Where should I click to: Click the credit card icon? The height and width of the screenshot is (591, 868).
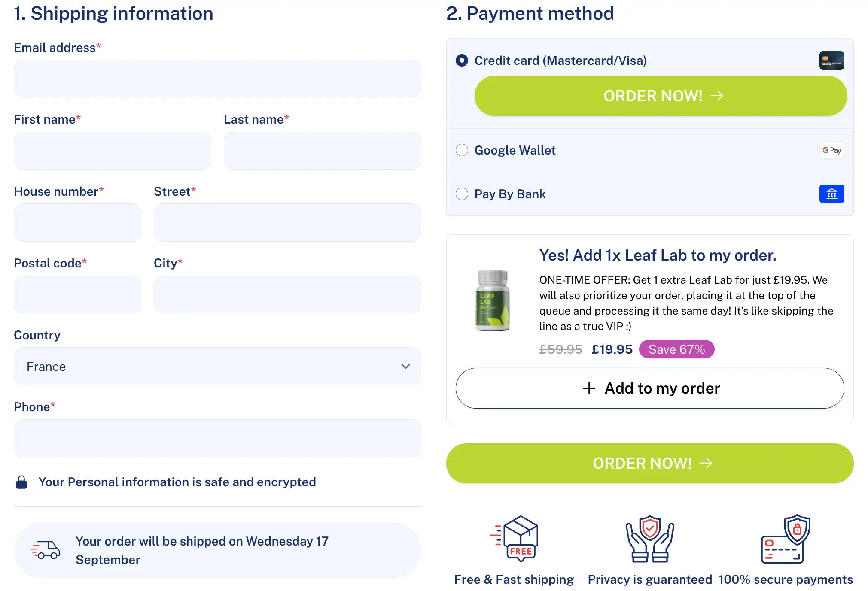(x=831, y=61)
